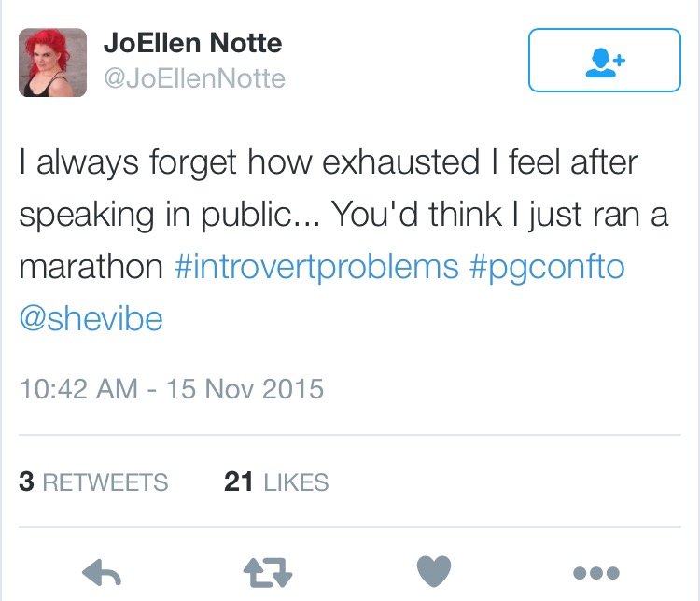Follow JoEllen Notte via person-plus button
The height and width of the screenshot is (601, 700).
(x=605, y=61)
